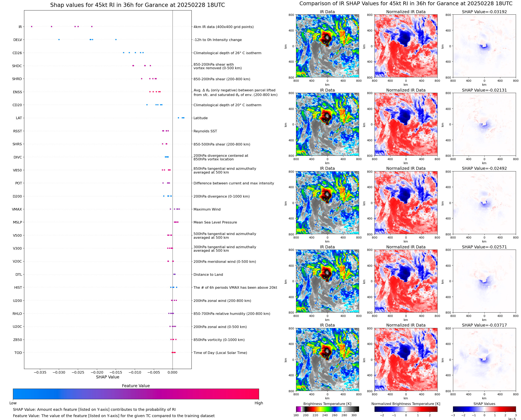Click the SHAP Values colorbar
The image size is (521, 420).
click(x=484, y=409)
